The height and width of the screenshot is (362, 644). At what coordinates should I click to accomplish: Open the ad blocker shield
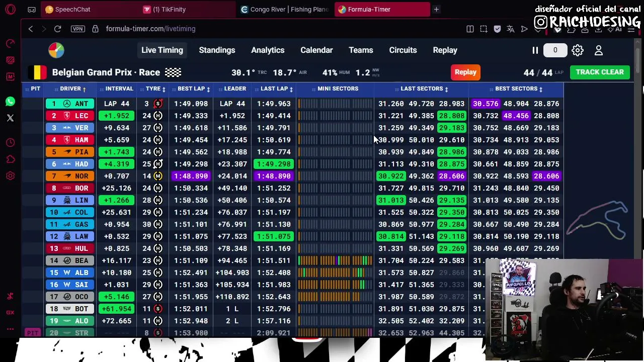(497, 29)
